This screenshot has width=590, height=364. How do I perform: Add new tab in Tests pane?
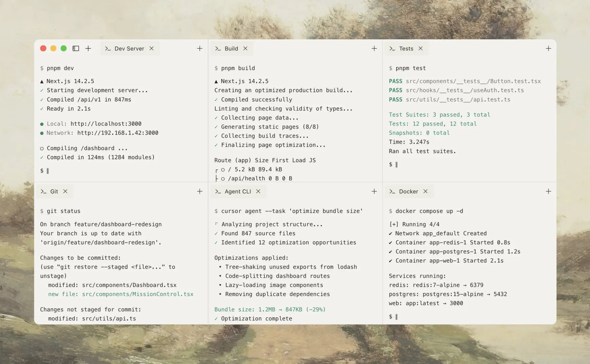[x=548, y=49]
